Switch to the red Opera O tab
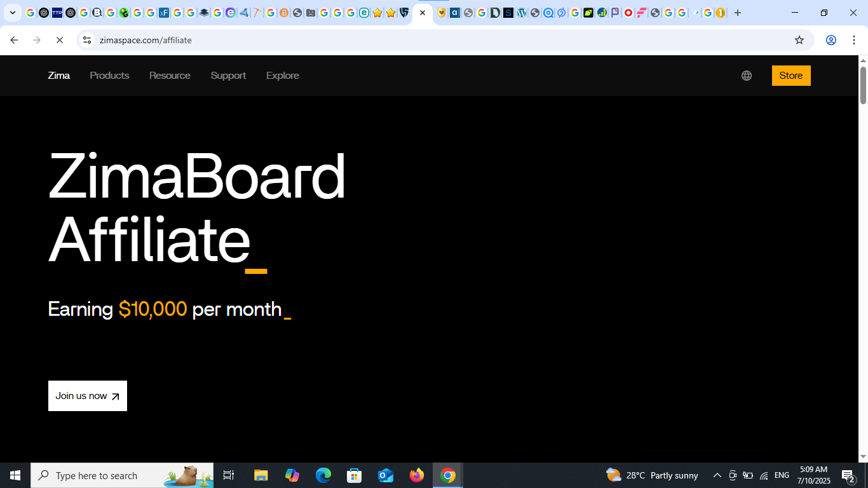The image size is (868, 488). tap(628, 13)
